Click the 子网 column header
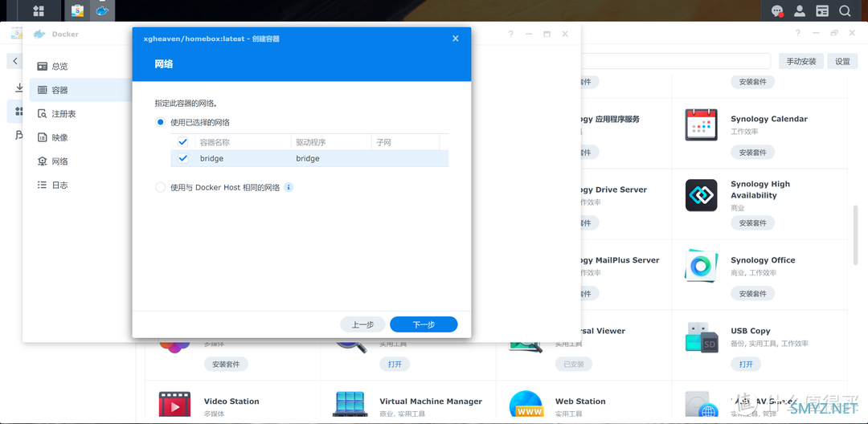This screenshot has width=868, height=424. click(x=404, y=142)
